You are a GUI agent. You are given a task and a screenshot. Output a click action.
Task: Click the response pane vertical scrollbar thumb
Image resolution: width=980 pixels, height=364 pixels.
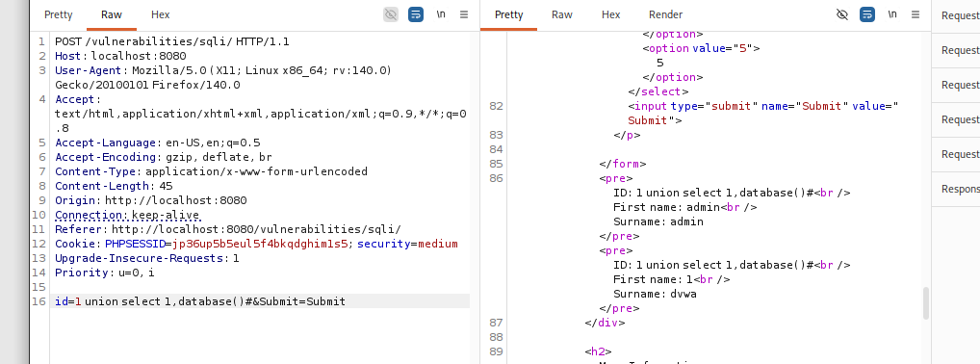[x=926, y=303]
